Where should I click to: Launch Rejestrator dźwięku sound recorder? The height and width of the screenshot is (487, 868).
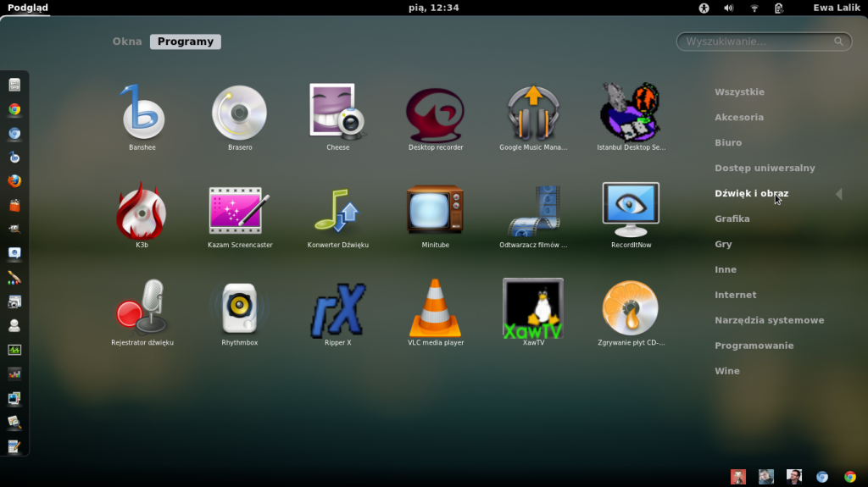[x=142, y=313]
